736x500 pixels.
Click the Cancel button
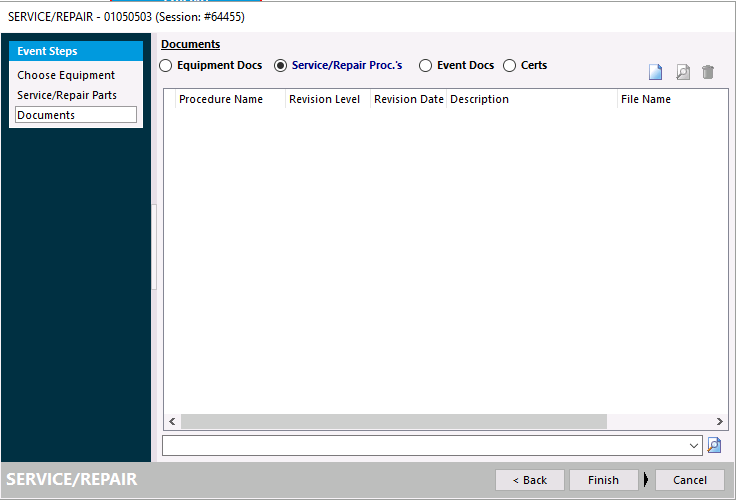click(x=690, y=480)
